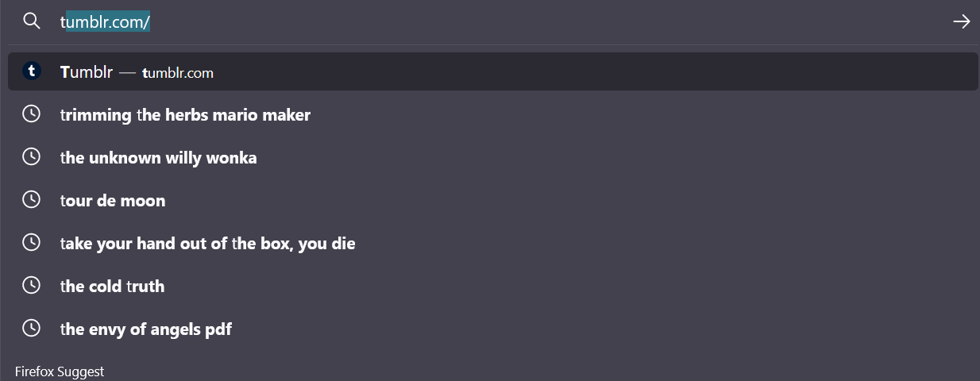Click the Tumblr favicon in first suggestion
The height and width of the screenshot is (381, 980).
pos(31,71)
